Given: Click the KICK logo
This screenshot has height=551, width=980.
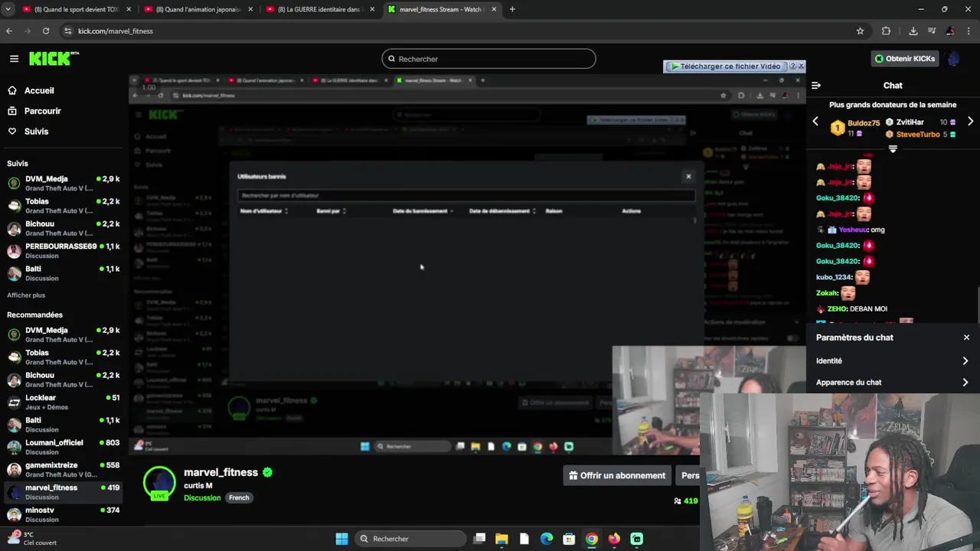Looking at the screenshot, I should tap(54, 58).
